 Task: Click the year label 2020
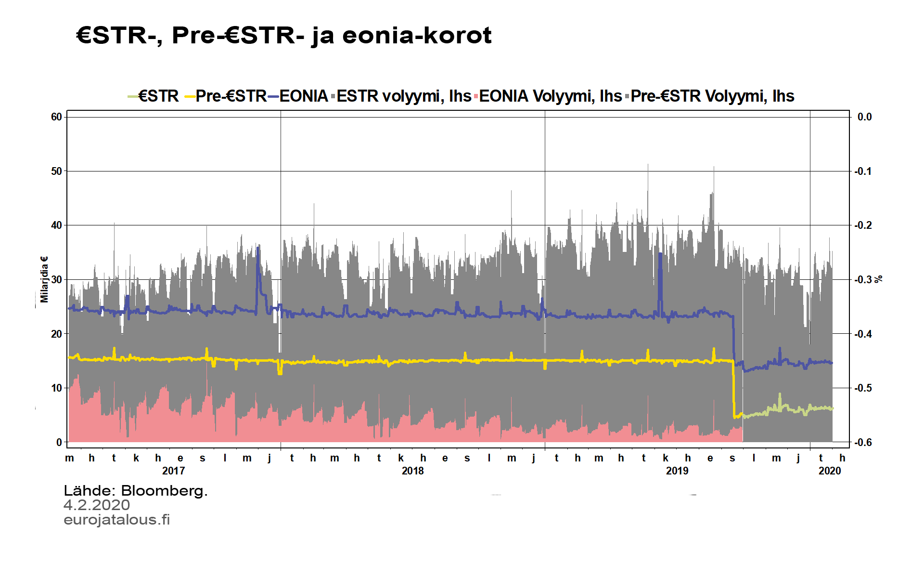point(830,471)
